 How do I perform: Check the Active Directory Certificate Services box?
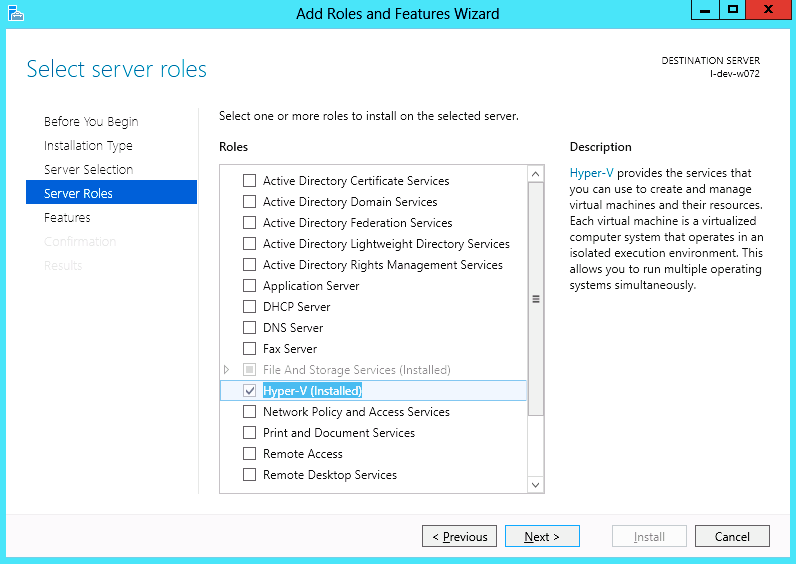click(250, 181)
